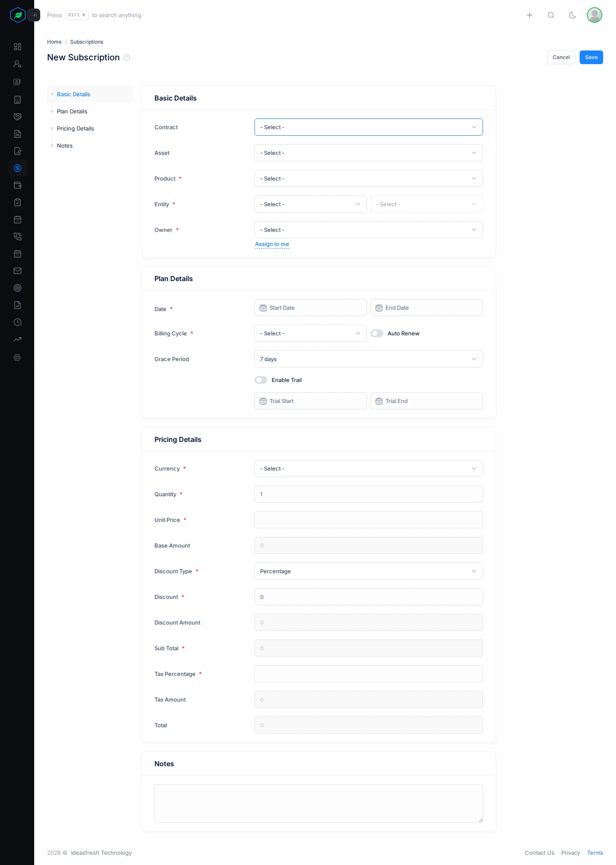
Task: Open the settings gear icon in sidebar
Action: pyautogui.click(x=18, y=357)
